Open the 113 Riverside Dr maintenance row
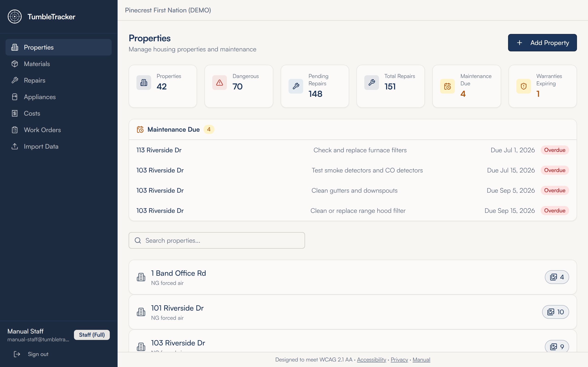Viewport: 588px width, 367px height. coord(353,150)
